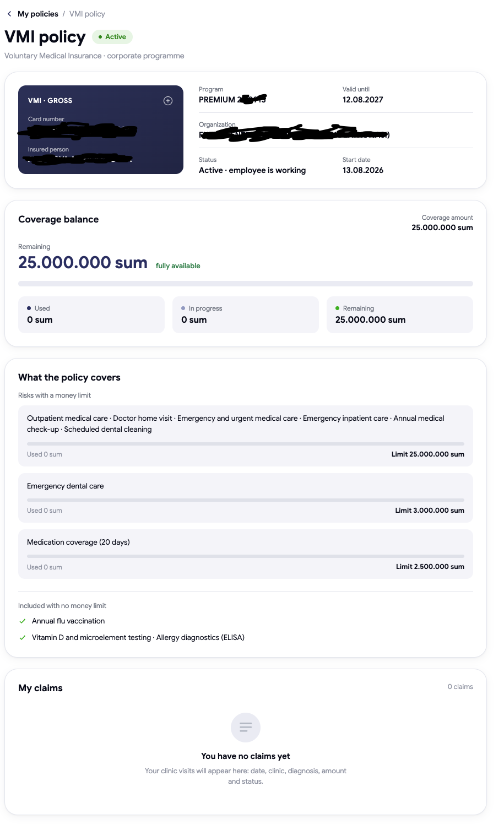
Task: Select the Used 0 sum tile
Action: coord(91,314)
